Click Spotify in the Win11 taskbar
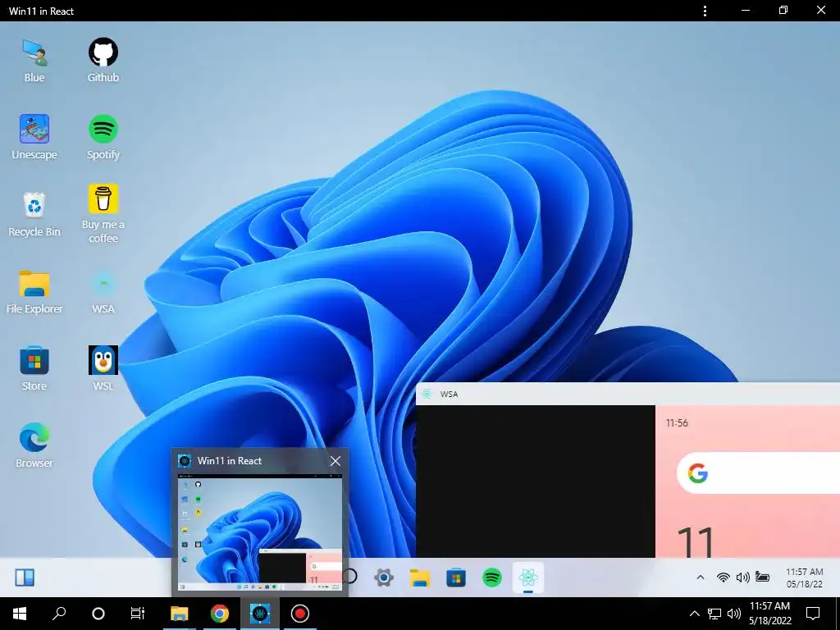840x630 pixels. [492, 577]
